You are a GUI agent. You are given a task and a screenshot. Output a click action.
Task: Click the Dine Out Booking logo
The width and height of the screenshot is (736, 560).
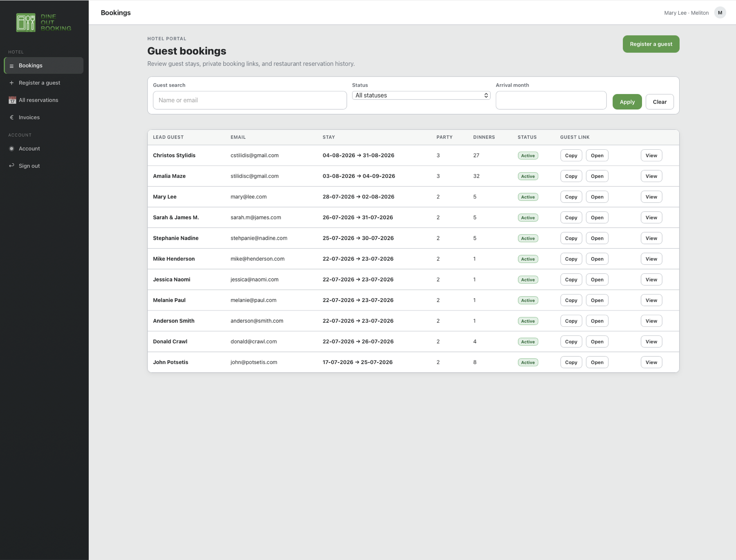point(44,22)
